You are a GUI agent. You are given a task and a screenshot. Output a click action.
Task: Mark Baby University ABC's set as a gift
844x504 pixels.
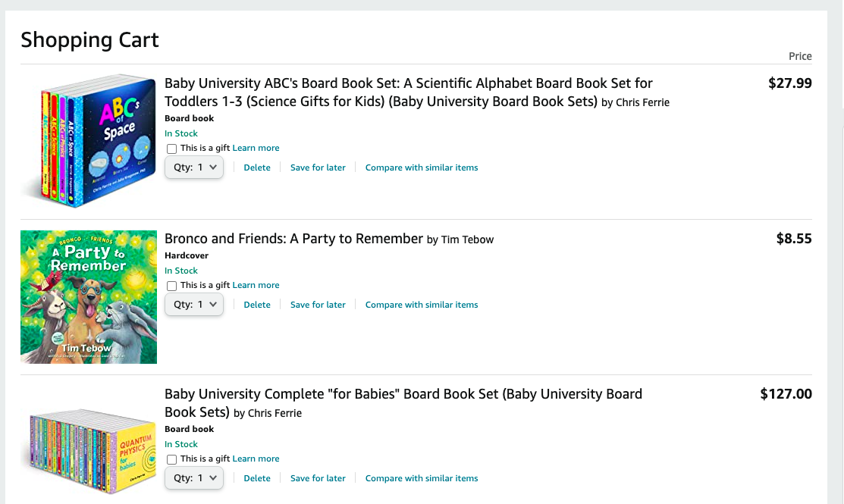(x=171, y=149)
